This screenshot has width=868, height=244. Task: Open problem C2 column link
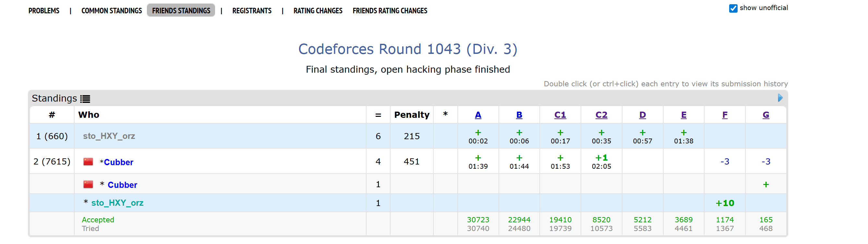(601, 115)
